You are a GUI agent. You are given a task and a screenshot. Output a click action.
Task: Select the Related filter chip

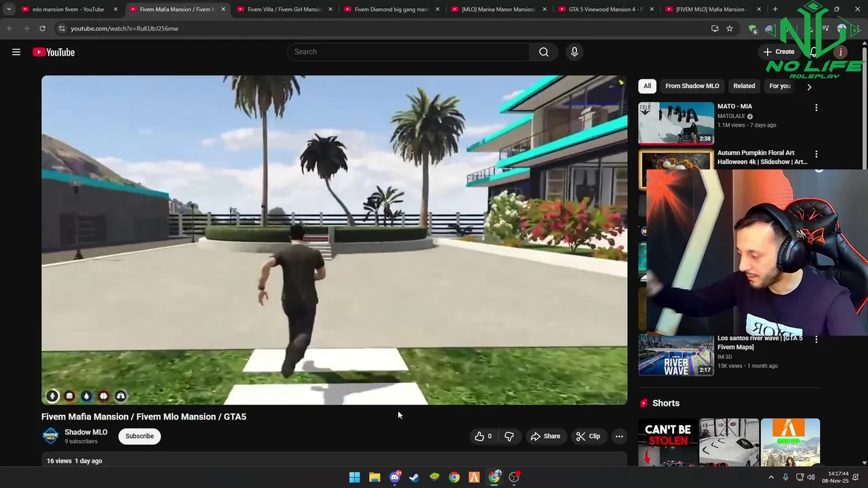pyautogui.click(x=744, y=86)
